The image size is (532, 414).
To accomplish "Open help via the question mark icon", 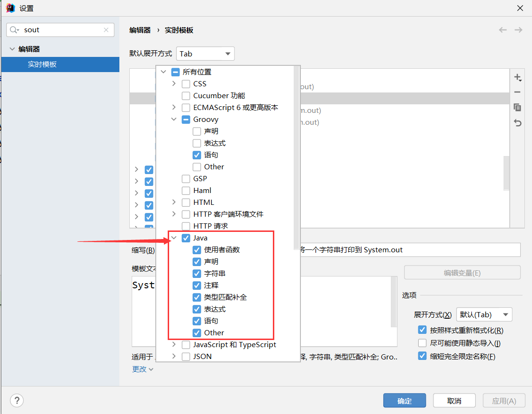I will tap(17, 400).
